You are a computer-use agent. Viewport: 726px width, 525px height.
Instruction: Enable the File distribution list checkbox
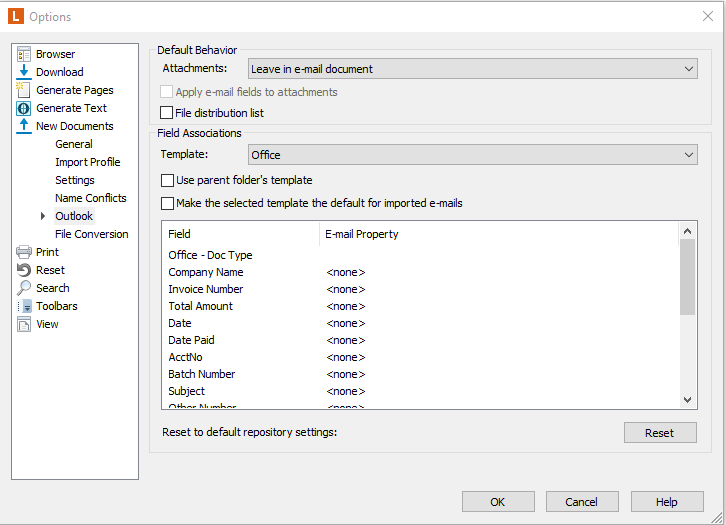167,113
